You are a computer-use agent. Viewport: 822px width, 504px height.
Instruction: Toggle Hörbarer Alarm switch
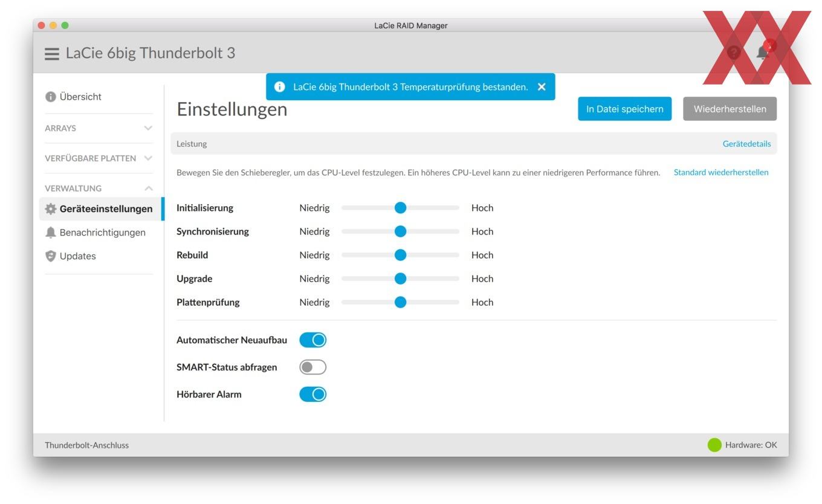(312, 395)
